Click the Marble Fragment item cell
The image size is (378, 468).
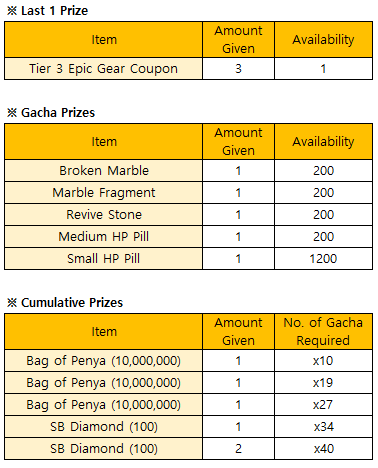tap(103, 193)
